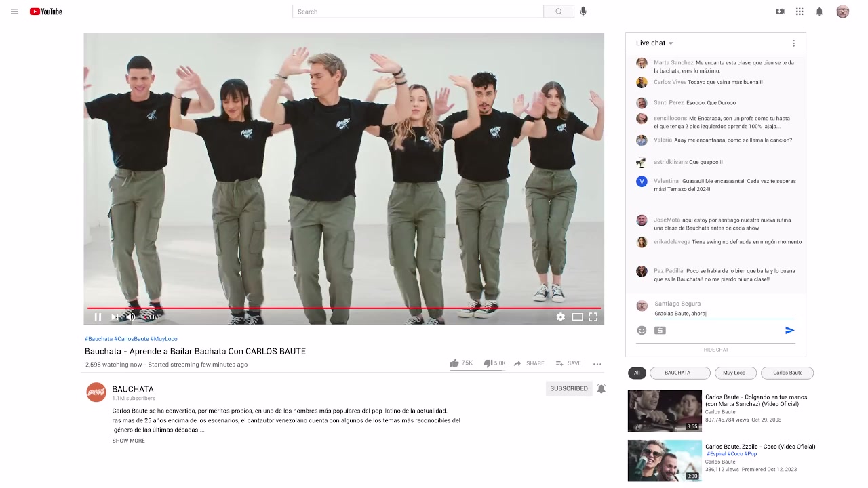Send the chat message
The image size is (868, 488).
coord(789,331)
